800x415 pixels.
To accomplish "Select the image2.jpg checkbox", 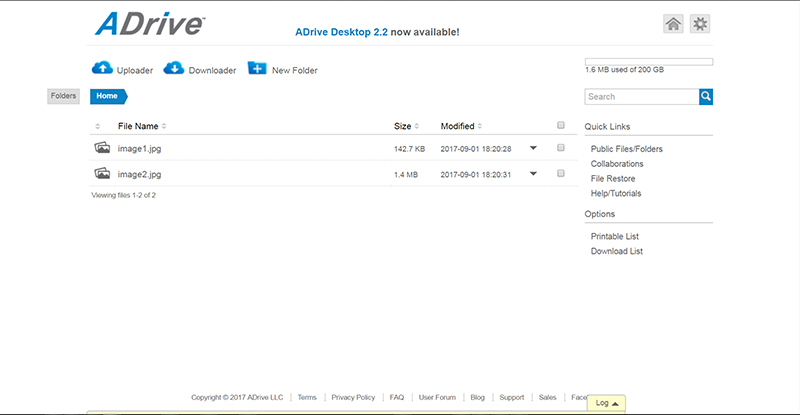I will (x=561, y=173).
